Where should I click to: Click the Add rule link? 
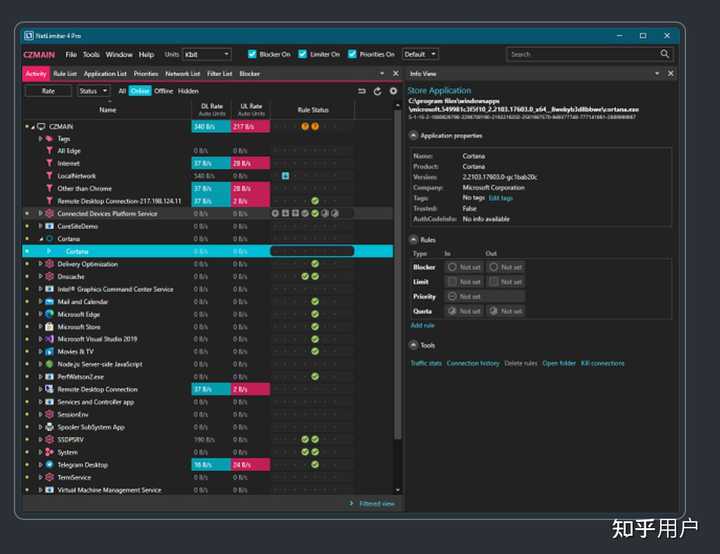pyautogui.click(x=422, y=325)
